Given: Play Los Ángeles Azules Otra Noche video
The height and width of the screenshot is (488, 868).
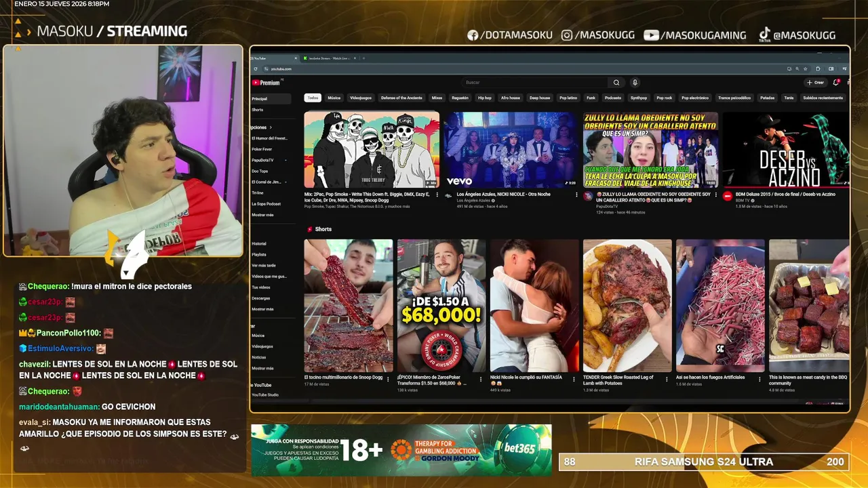Looking at the screenshot, I should point(511,150).
